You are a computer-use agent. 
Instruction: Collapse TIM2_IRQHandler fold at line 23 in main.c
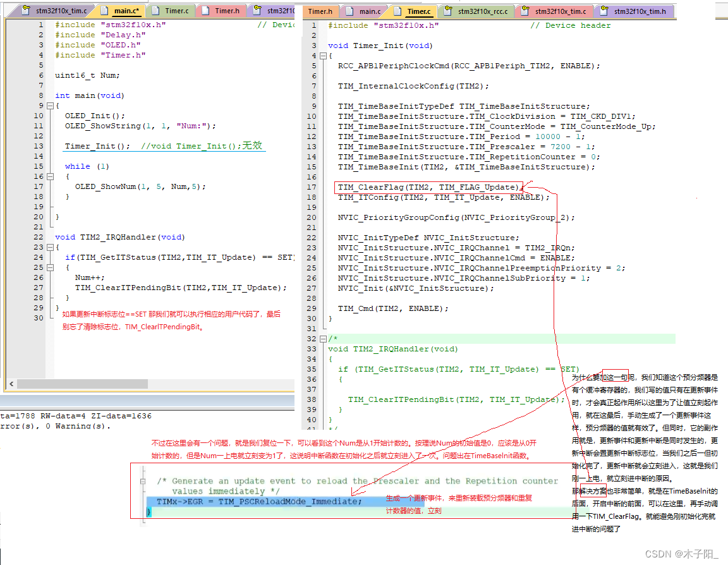point(50,248)
